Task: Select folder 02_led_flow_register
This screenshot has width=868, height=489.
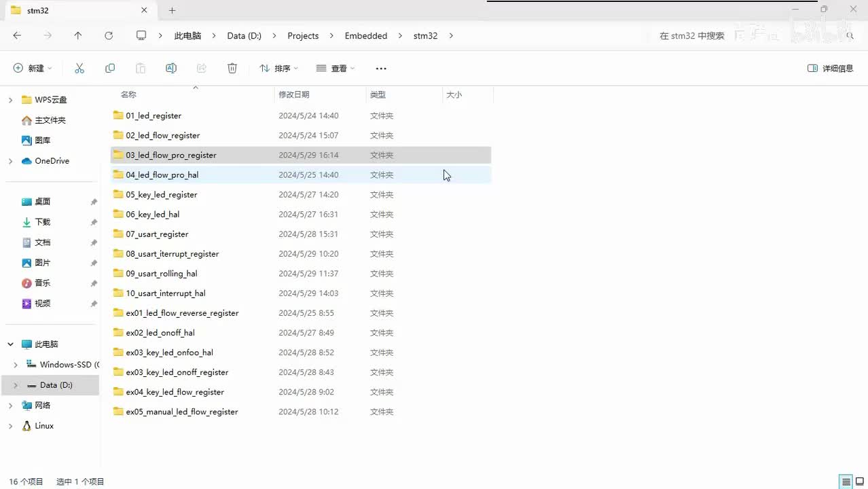Action: 301,135
